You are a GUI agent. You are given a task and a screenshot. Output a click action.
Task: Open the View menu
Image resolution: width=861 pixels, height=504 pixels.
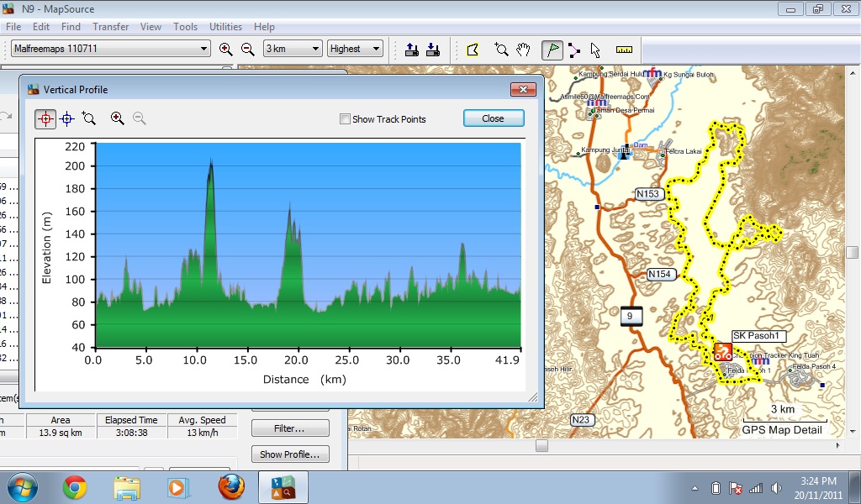coord(151,27)
